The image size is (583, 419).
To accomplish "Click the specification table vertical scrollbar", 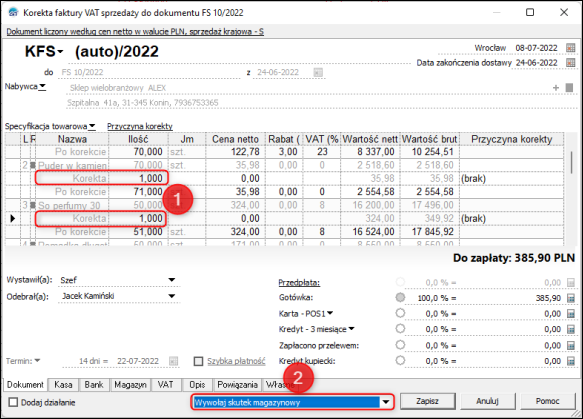I will tap(571, 161).
